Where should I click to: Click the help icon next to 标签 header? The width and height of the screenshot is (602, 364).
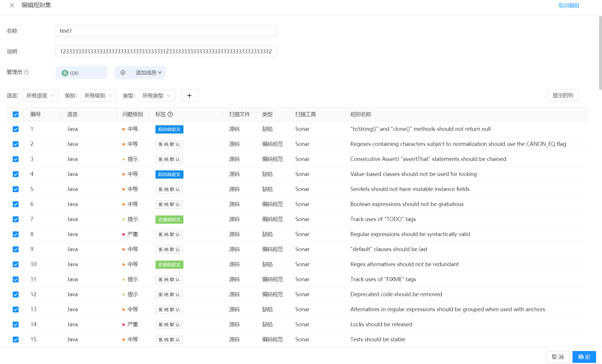pos(170,114)
